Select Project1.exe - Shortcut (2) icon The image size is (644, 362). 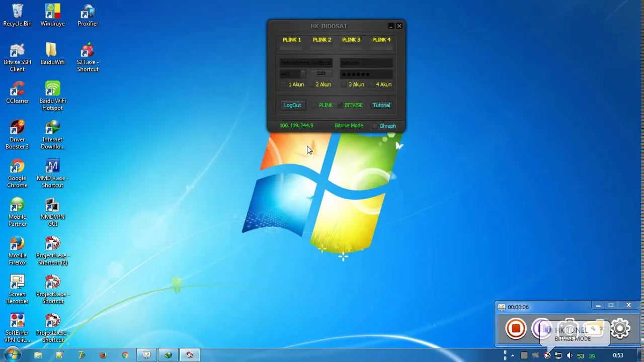(x=52, y=251)
